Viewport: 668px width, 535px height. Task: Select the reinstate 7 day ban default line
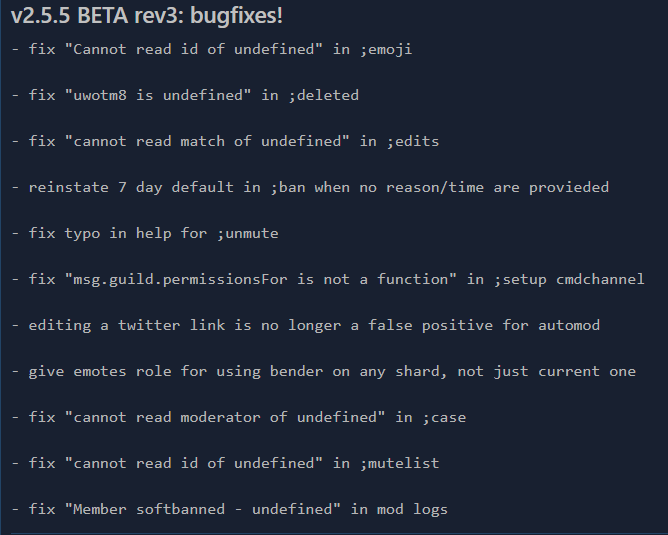[x=310, y=187]
